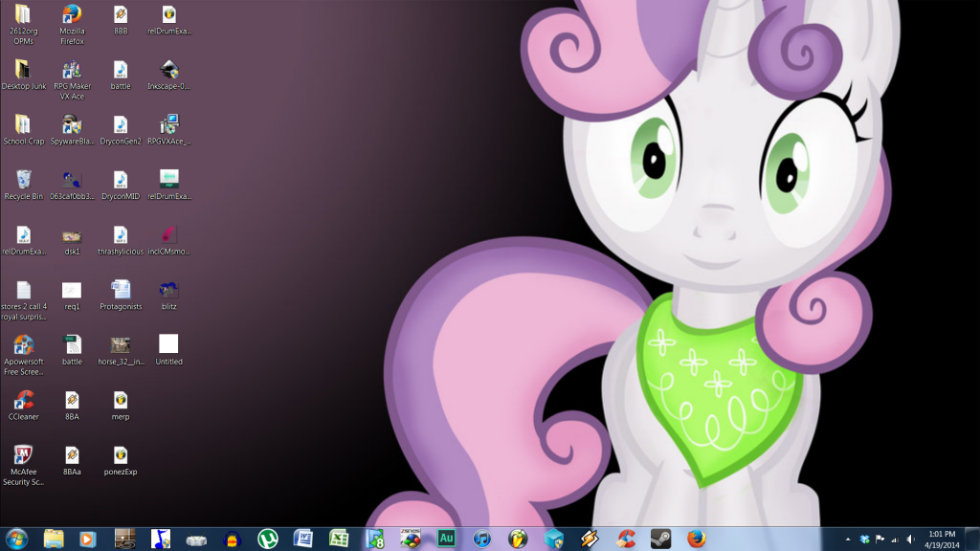Select the RPGVXAce setup icon
The width and height of the screenshot is (980, 551).
tap(169, 129)
